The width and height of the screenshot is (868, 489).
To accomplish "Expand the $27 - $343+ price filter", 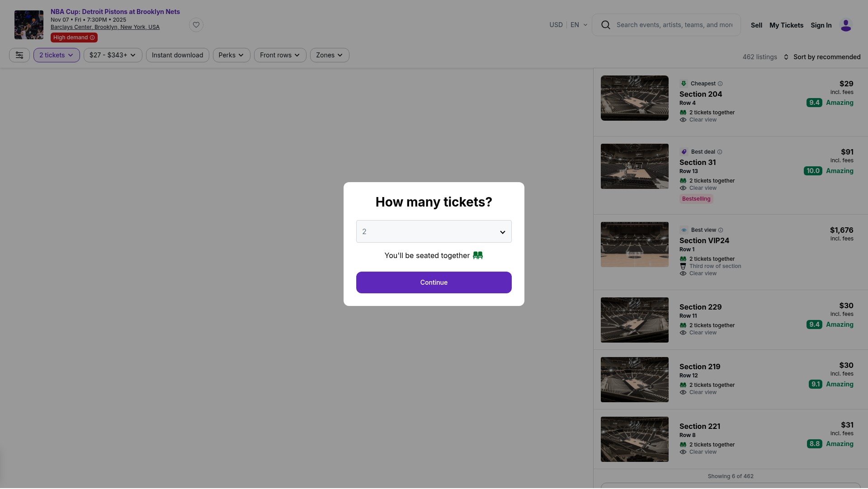I will coord(113,55).
